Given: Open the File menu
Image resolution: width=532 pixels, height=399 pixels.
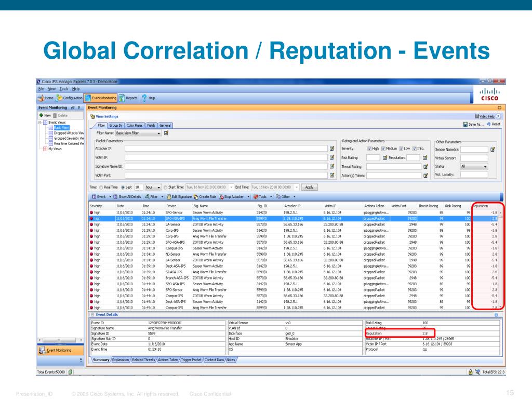Looking at the screenshot, I should (x=41, y=89).
